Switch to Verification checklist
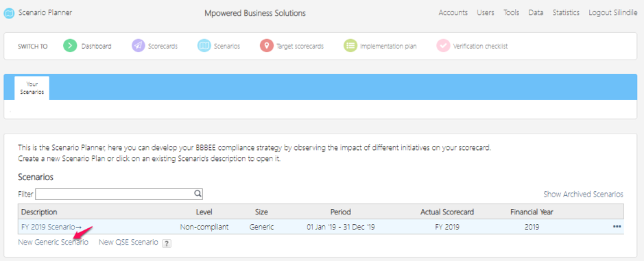 pos(480,47)
